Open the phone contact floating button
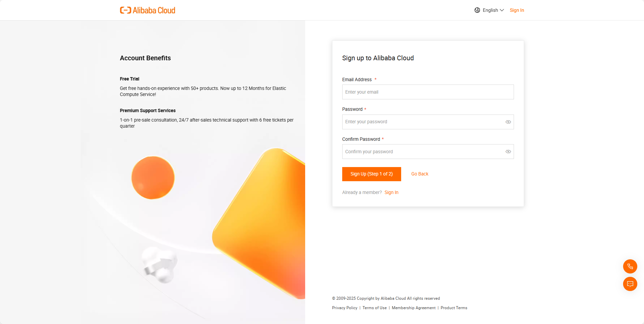The image size is (644, 324). [x=630, y=266]
